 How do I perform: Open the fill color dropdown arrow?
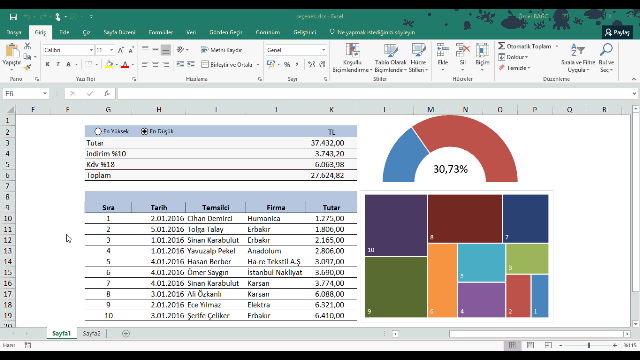[116, 64]
